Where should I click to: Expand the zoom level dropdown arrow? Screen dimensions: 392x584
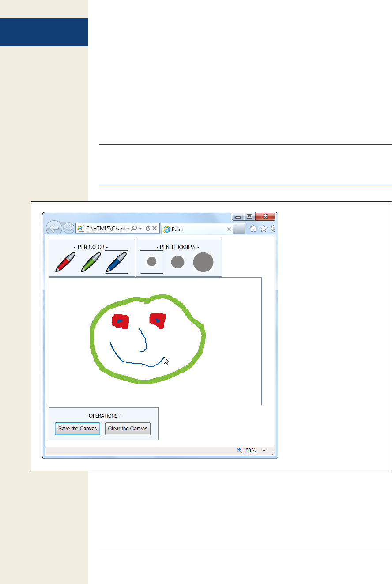(x=264, y=451)
